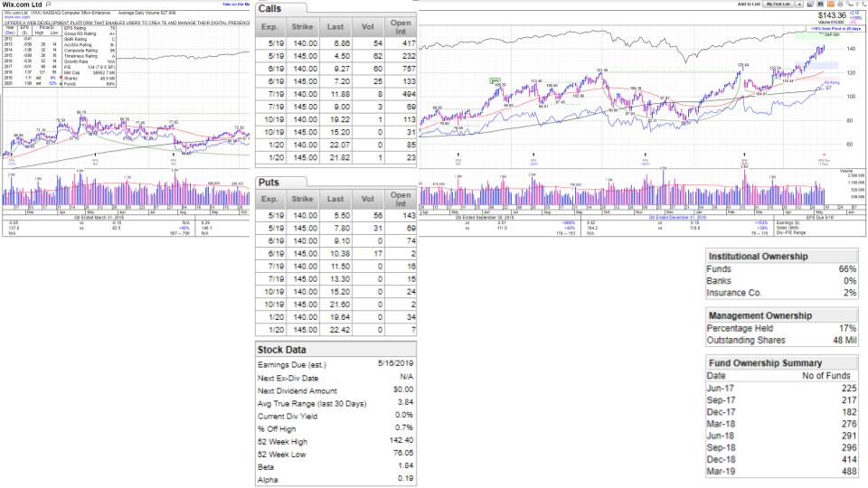868x488 pixels.
Task: Click the Last column header in the Calls table
Action: [335, 26]
